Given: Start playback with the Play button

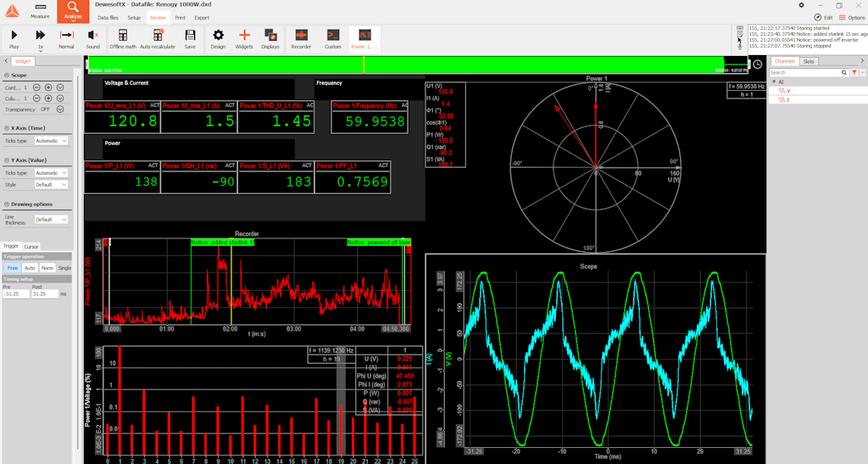Looking at the screenshot, I should pos(14,39).
